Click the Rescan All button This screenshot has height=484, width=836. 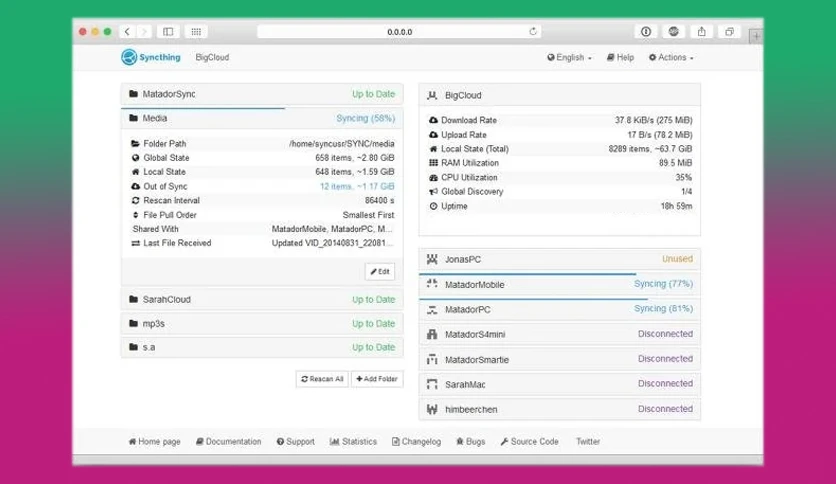tap(322, 379)
